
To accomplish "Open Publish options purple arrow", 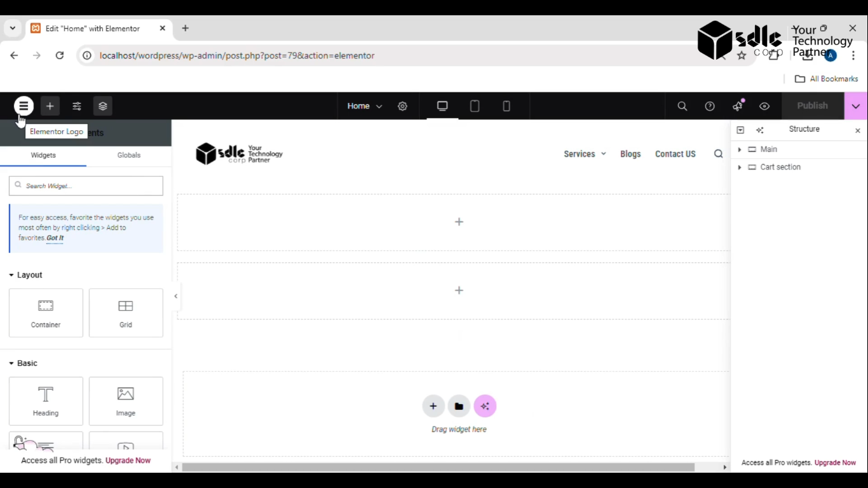I will [856, 106].
